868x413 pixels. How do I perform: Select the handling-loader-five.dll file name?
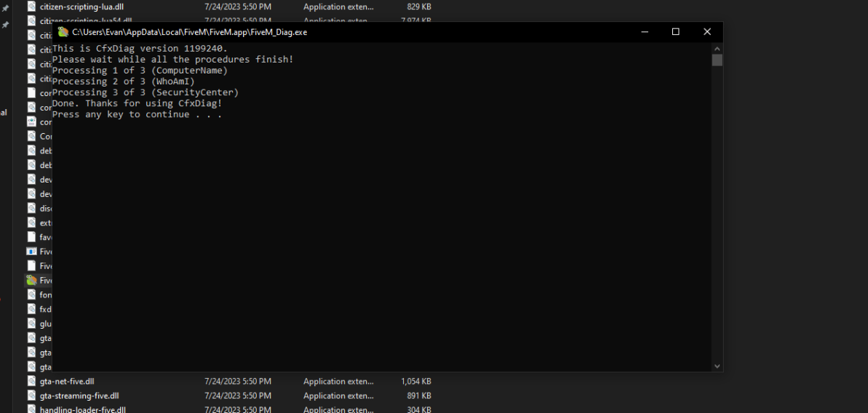coord(83,409)
